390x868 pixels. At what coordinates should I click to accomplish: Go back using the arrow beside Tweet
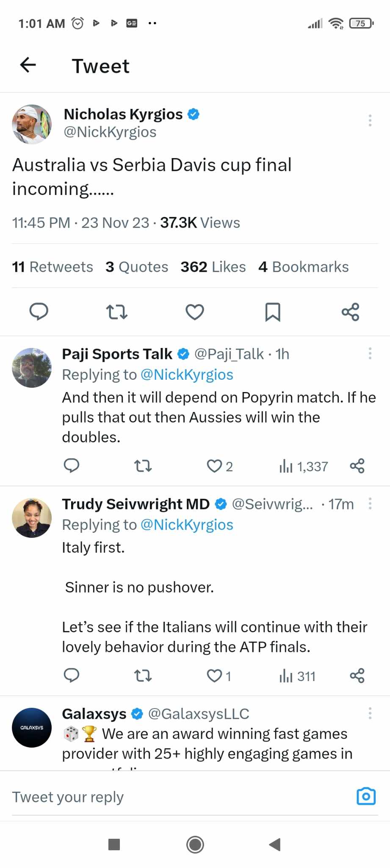click(28, 65)
